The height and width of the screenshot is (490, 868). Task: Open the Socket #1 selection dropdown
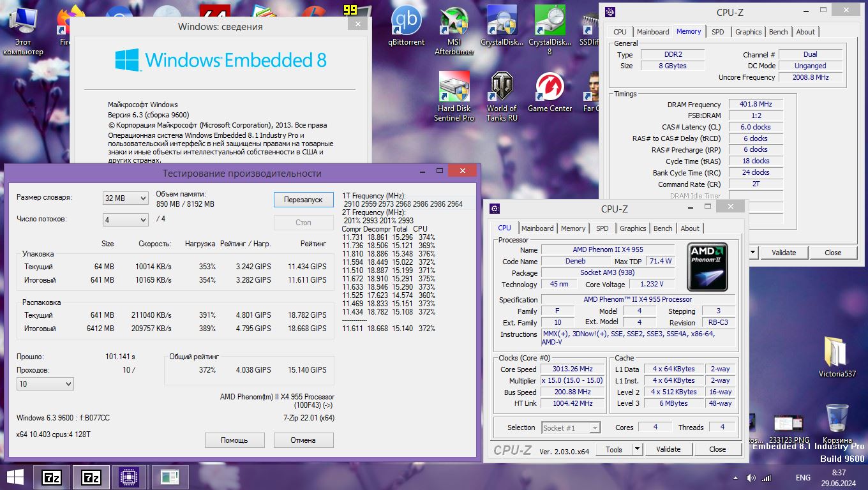pyautogui.click(x=571, y=427)
